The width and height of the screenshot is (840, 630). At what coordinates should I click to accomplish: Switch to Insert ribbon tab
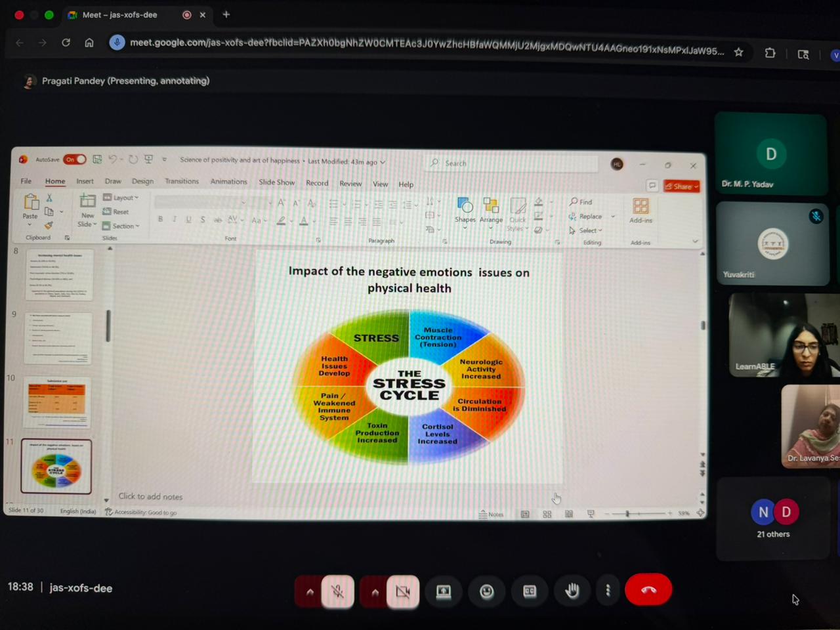click(85, 181)
